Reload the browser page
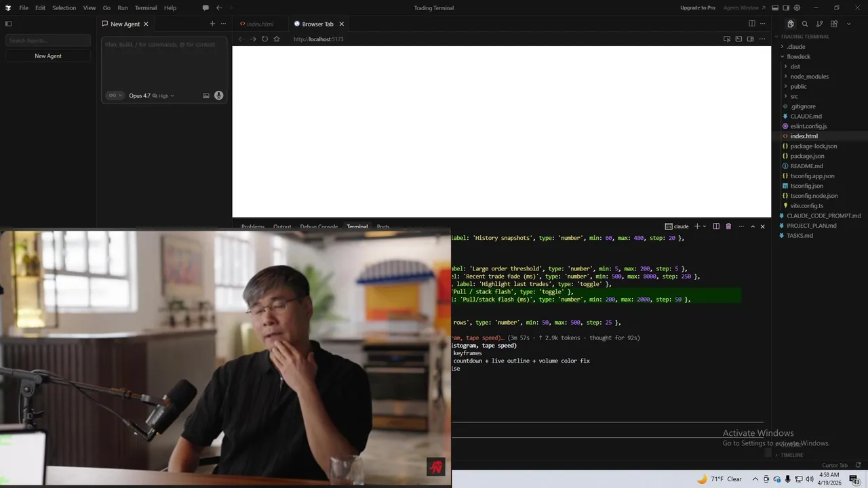The width and height of the screenshot is (868, 488). pyautogui.click(x=264, y=39)
